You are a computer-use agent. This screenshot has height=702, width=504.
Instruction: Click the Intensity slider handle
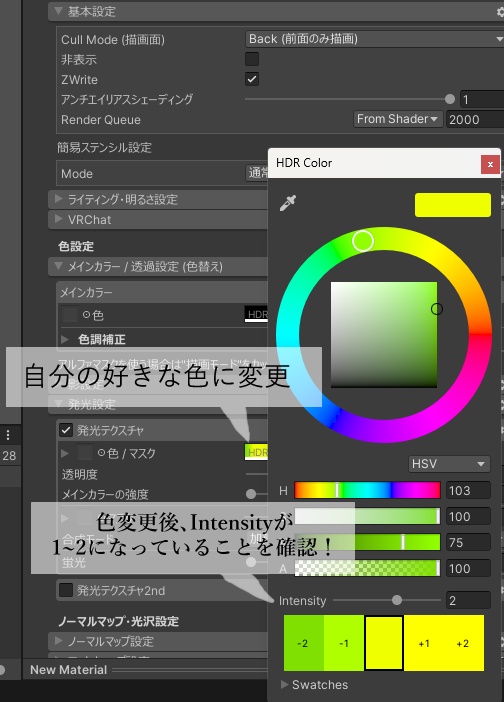397,600
